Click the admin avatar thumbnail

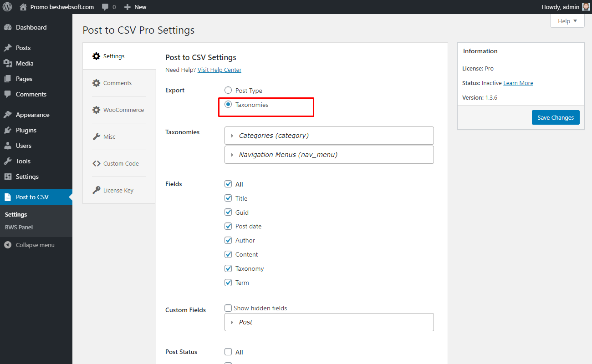(586, 7)
